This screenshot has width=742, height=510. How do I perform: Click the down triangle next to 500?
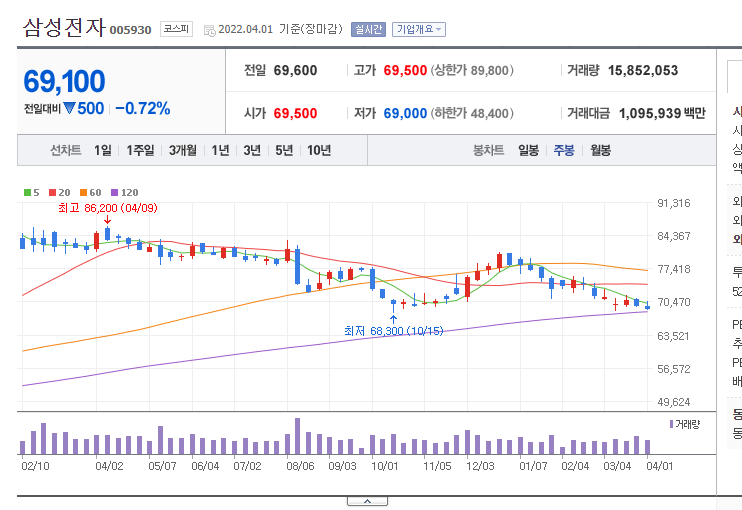(70, 108)
